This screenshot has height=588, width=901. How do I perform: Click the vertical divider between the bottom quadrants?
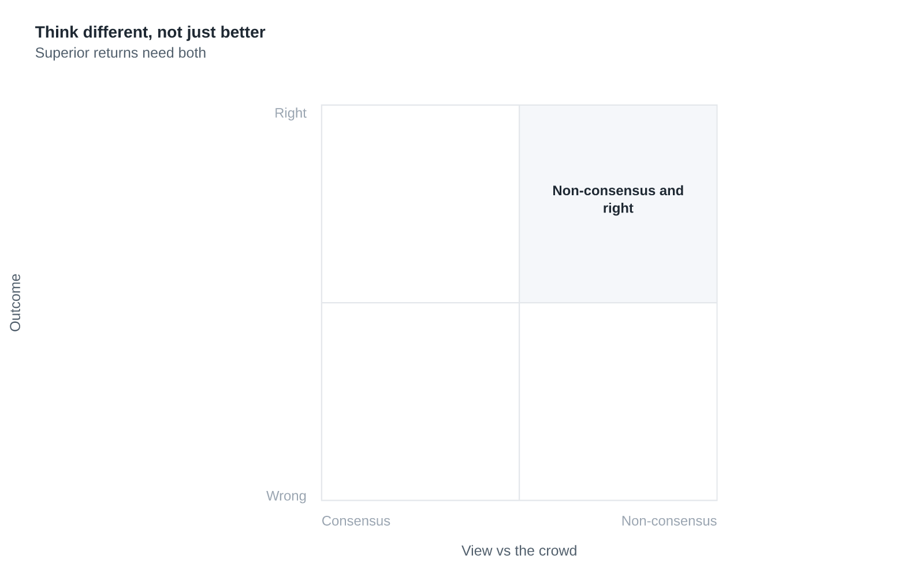pyautogui.click(x=519, y=401)
